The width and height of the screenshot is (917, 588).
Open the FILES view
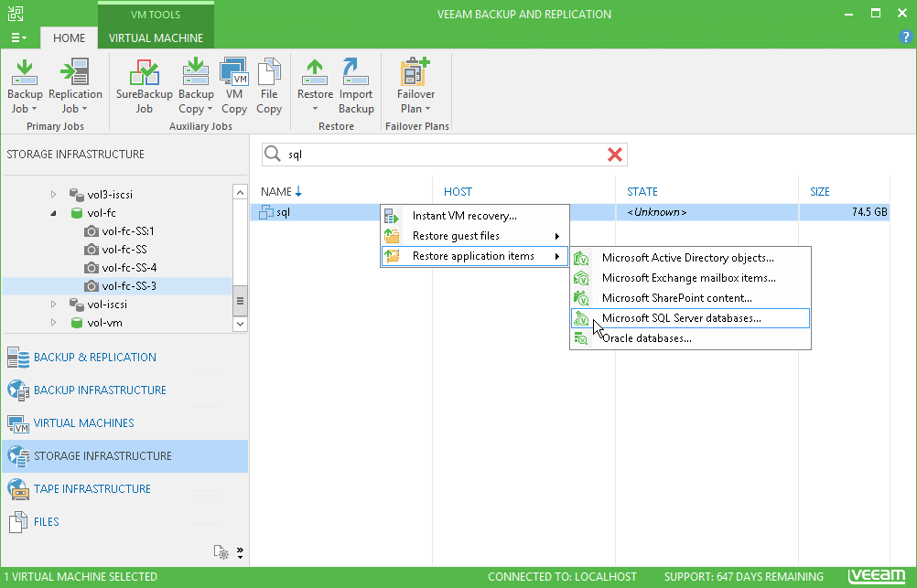(x=124, y=522)
